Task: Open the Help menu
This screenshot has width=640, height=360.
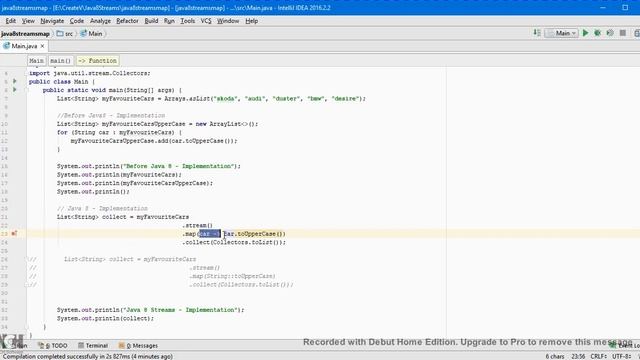Action: click(x=251, y=21)
